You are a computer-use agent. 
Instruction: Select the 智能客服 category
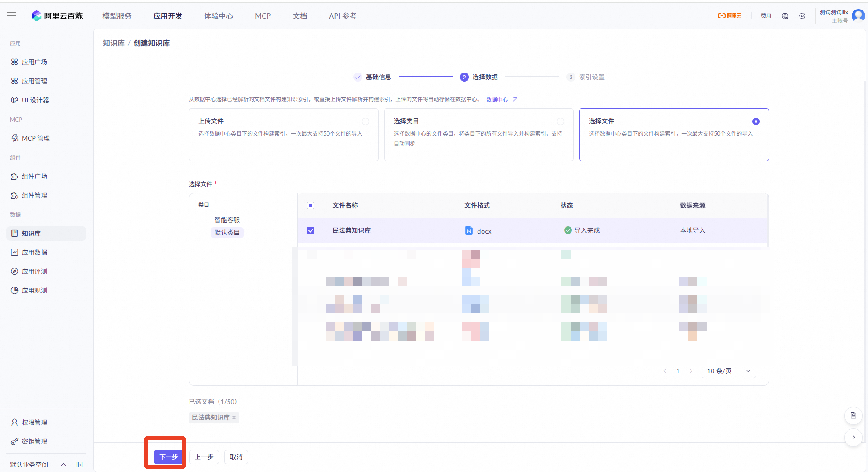point(227,220)
